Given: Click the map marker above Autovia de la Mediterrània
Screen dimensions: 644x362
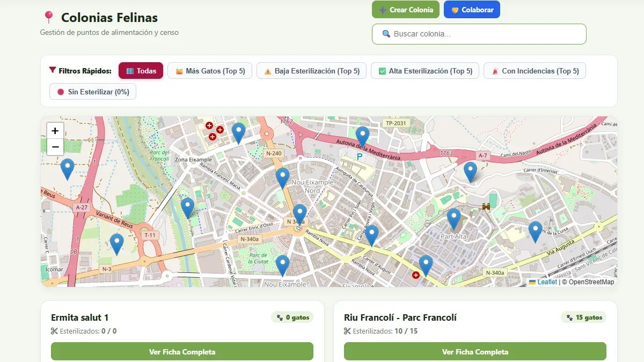Looking at the screenshot, I should [x=362, y=137].
